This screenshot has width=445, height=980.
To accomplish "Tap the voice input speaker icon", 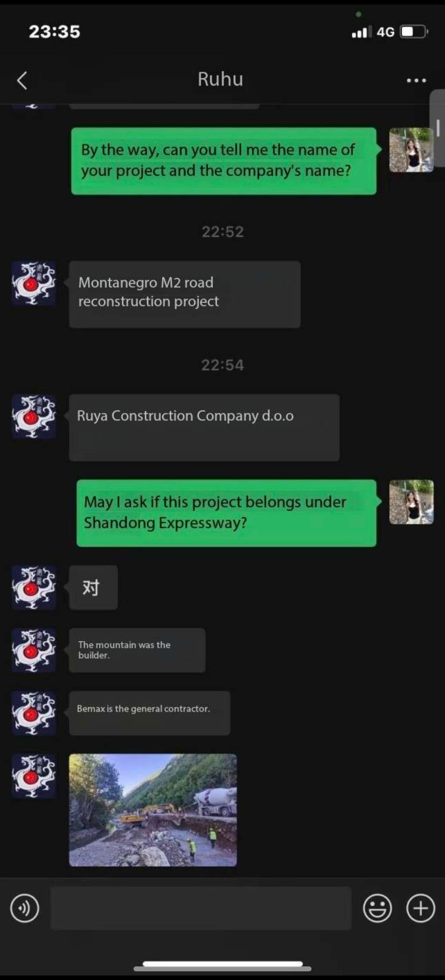I will pyautogui.click(x=25, y=908).
